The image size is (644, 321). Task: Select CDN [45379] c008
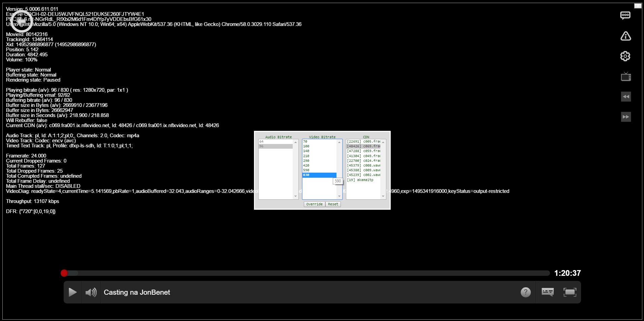click(363, 166)
